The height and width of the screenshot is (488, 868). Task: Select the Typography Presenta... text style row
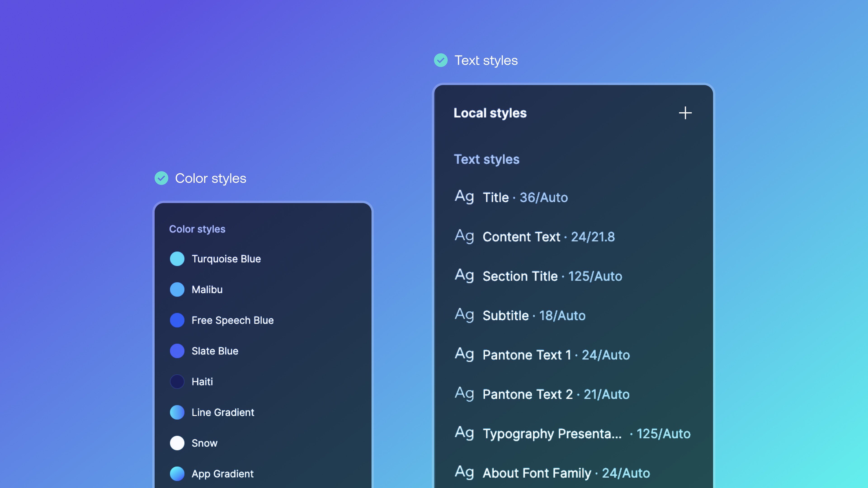(552, 434)
